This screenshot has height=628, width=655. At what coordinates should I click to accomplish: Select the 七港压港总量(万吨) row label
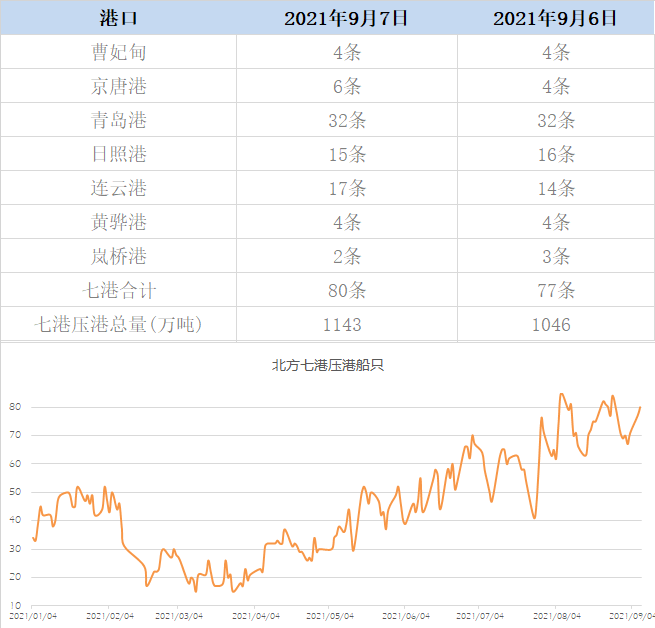(118, 324)
